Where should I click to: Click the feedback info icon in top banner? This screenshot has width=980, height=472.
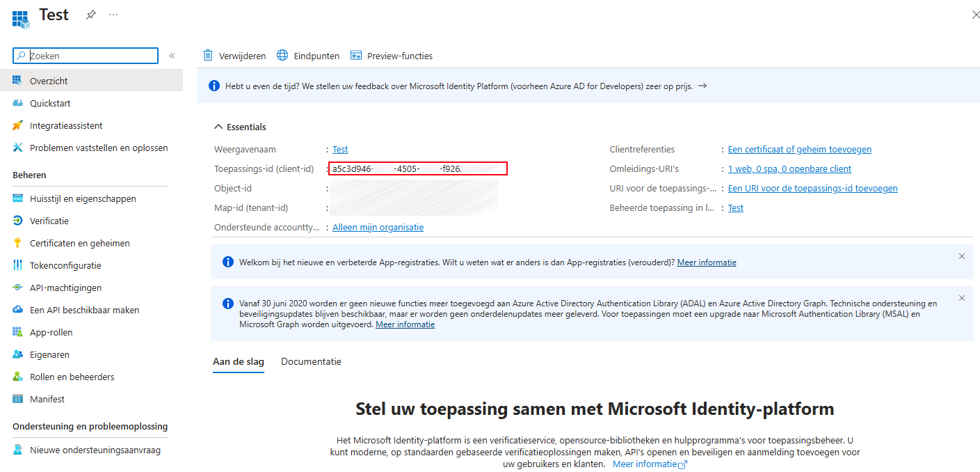click(214, 86)
